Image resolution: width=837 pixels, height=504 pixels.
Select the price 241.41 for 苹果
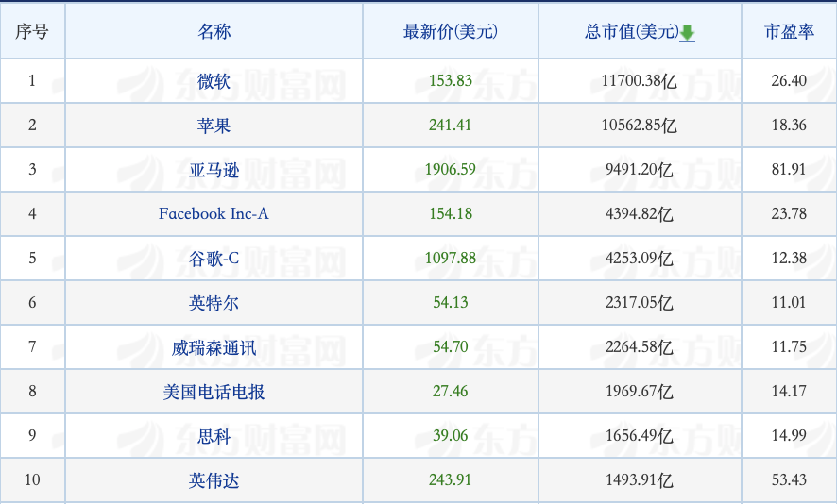451,125
